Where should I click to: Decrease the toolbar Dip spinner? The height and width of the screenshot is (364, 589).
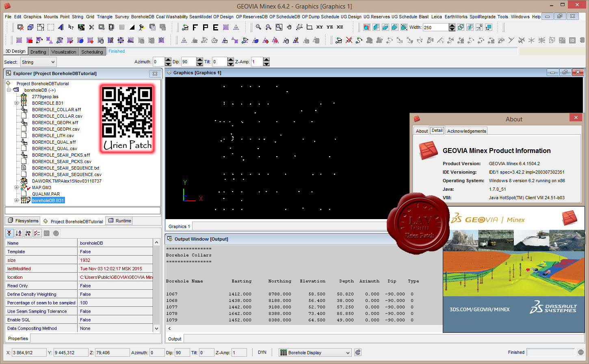tap(199, 64)
